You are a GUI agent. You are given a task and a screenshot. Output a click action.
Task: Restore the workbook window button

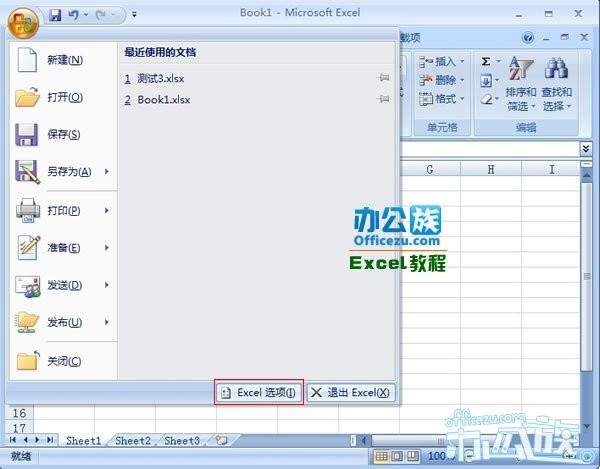[565, 37]
